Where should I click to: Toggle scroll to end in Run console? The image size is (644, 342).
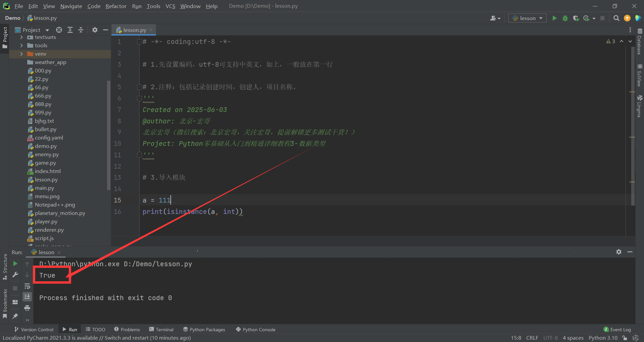pos(27,296)
